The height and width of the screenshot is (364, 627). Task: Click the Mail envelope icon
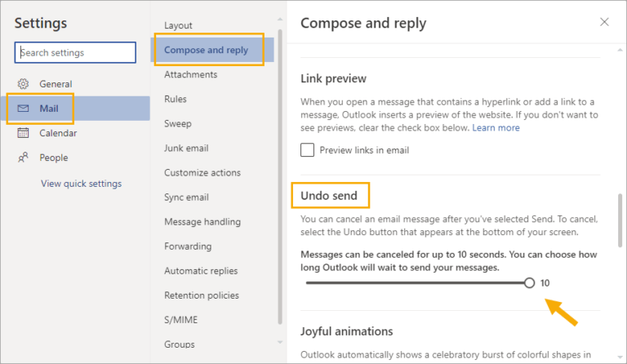pyautogui.click(x=23, y=109)
